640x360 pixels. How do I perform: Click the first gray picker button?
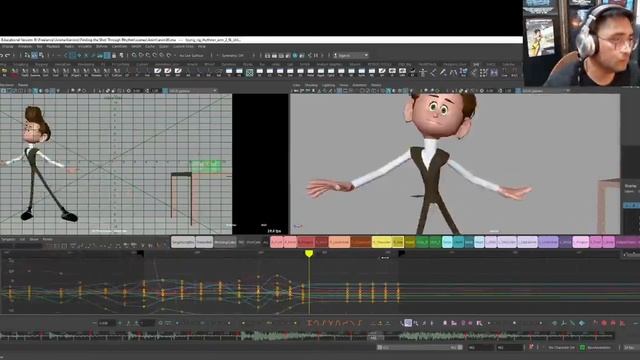[183, 242]
